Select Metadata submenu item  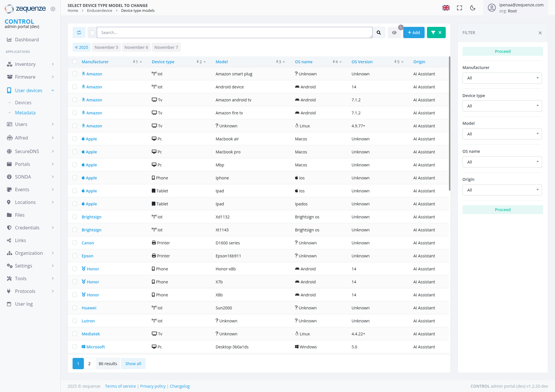click(x=25, y=113)
